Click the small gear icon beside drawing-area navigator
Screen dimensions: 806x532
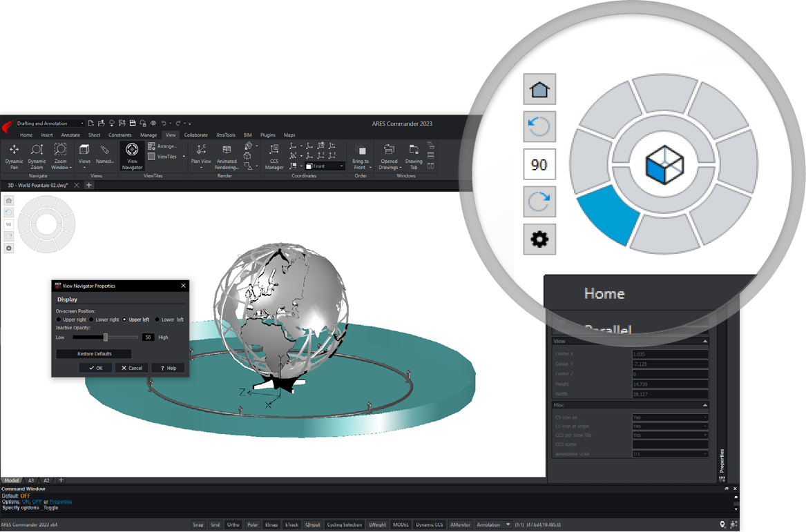[9, 248]
